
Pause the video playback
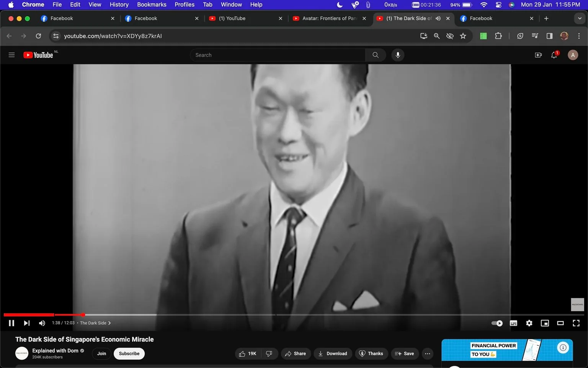click(x=11, y=323)
